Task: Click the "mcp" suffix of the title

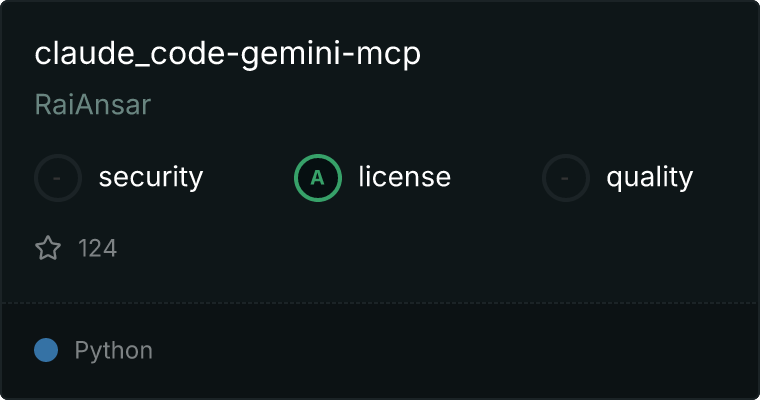Action: tap(388, 56)
